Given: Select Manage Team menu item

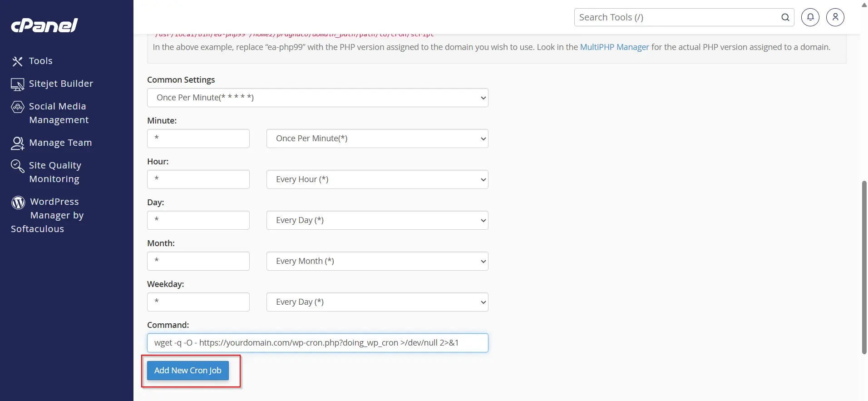Looking at the screenshot, I should (x=60, y=143).
